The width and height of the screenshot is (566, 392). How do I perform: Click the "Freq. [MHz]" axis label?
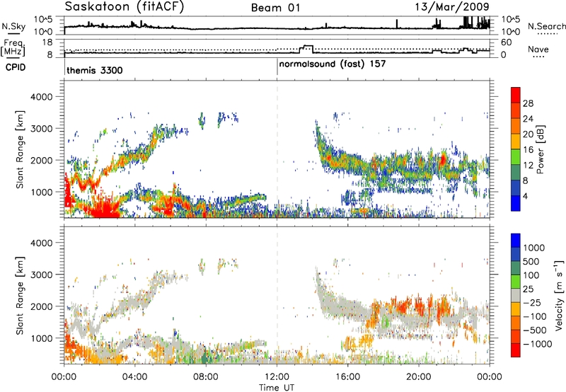tap(13, 48)
